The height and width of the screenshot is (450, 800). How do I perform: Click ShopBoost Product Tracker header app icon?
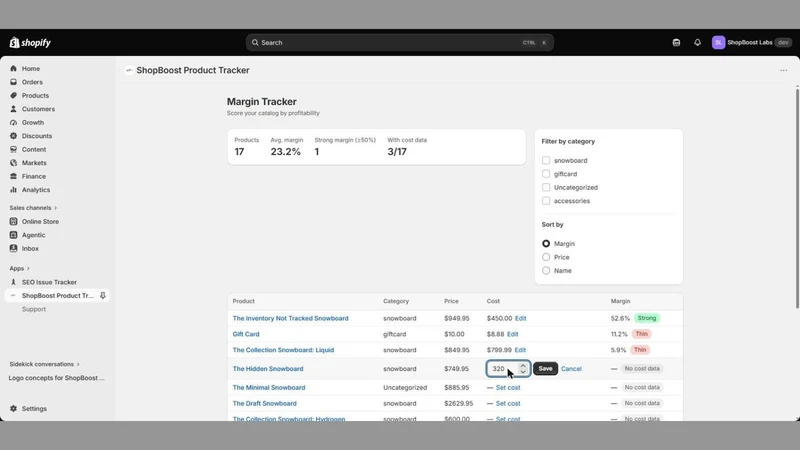[x=130, y=70]
